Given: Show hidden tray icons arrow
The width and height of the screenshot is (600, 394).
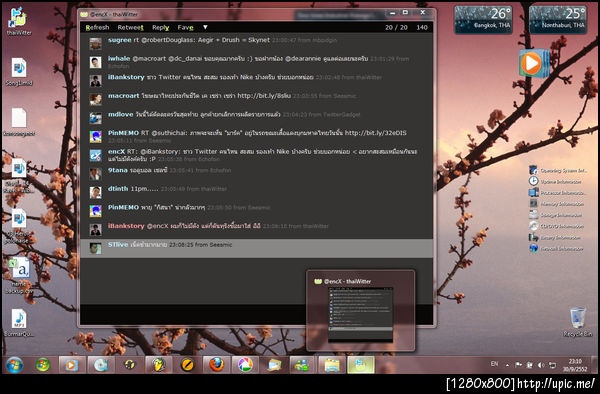Looking at the screenshot, I should click(x=507, y=365).
